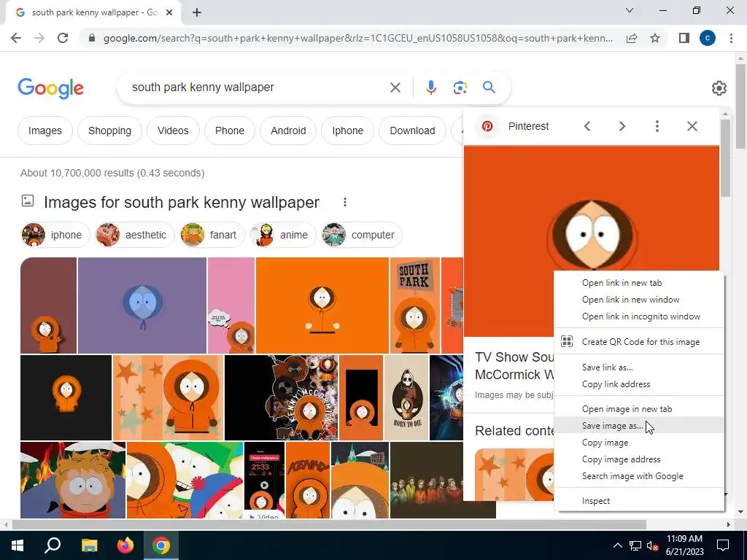The height and width of the screenshot is (560, 747).
Task: Choose the anime image refinement chip
Action: [x=282, y=235]
